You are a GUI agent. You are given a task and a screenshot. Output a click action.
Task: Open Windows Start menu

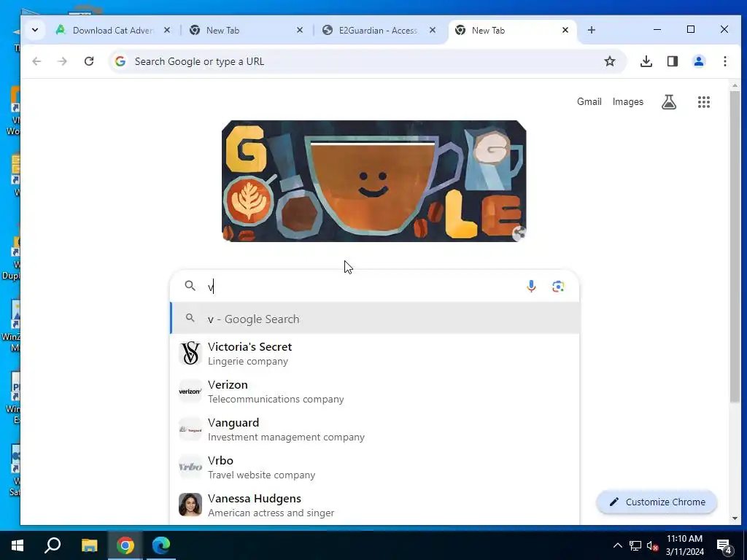point(18,545)
